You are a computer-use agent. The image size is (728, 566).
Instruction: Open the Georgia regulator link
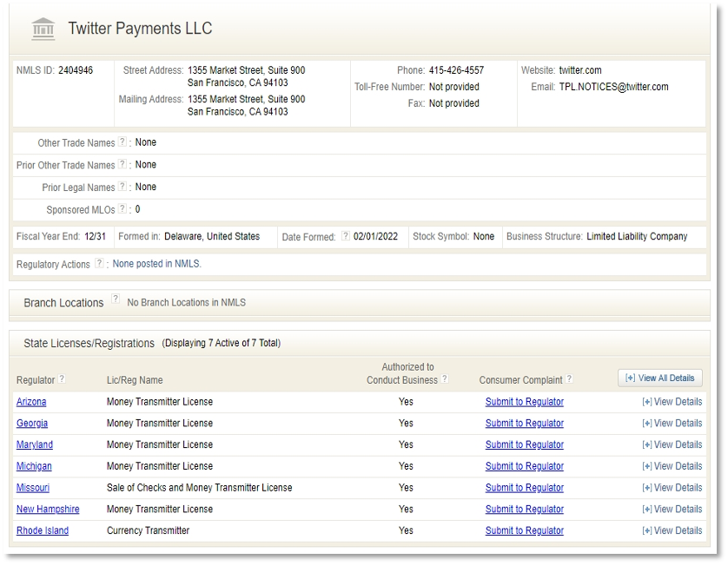pos(32,424)
